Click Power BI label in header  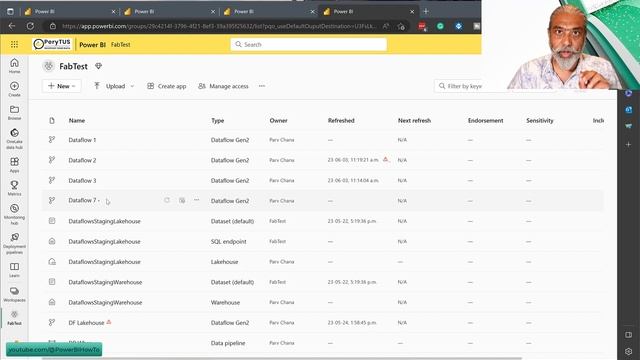coord(92,44)
